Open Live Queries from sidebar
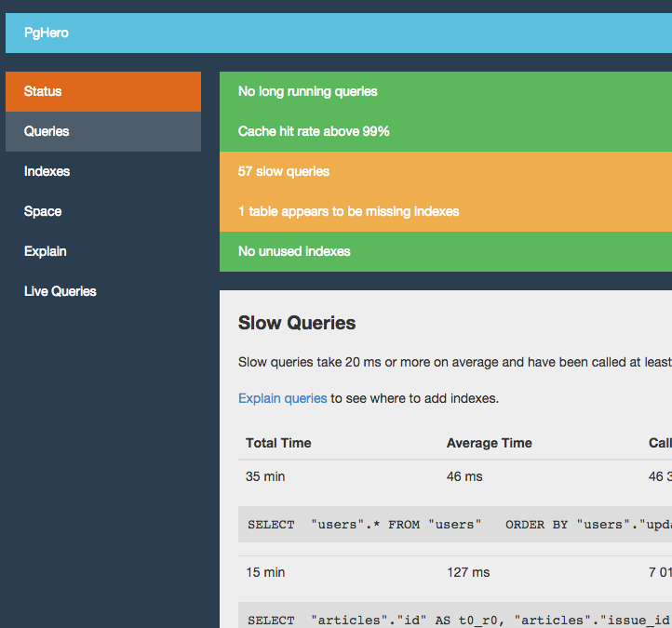This screenshot has width=672, height=628. click(103, 291)
